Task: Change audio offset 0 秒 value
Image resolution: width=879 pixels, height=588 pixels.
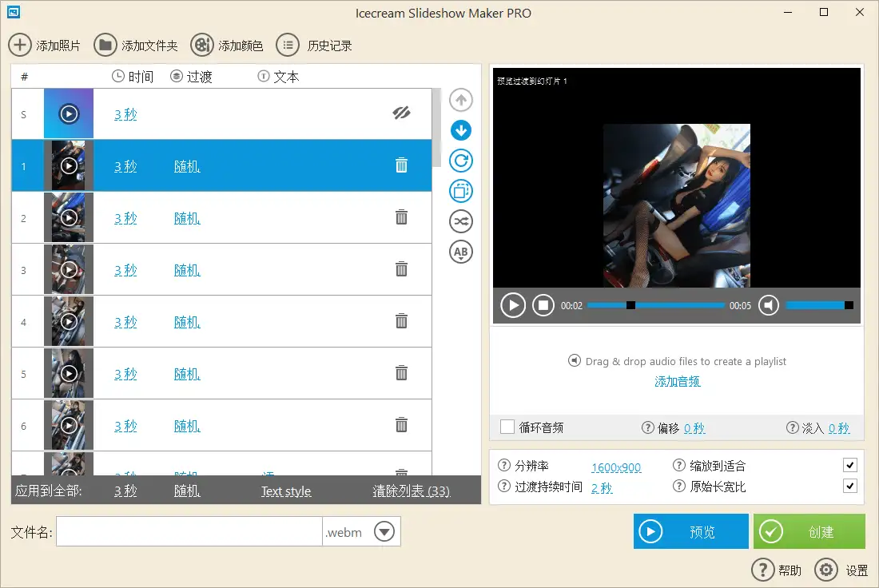Action: click(694, 428)
